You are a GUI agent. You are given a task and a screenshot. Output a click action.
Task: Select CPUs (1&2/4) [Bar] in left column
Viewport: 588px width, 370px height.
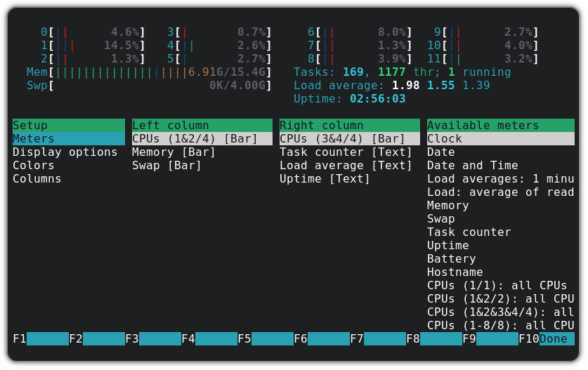(195, 139)
